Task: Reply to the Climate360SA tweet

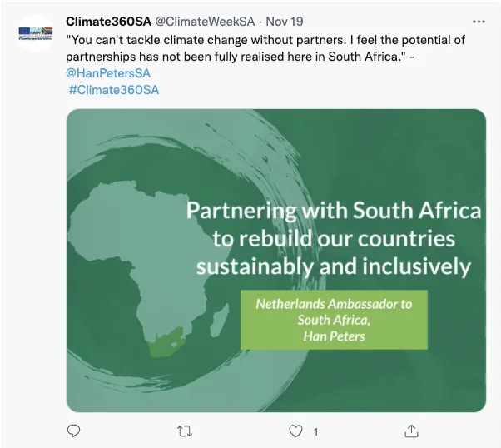Action: (74, 431)
